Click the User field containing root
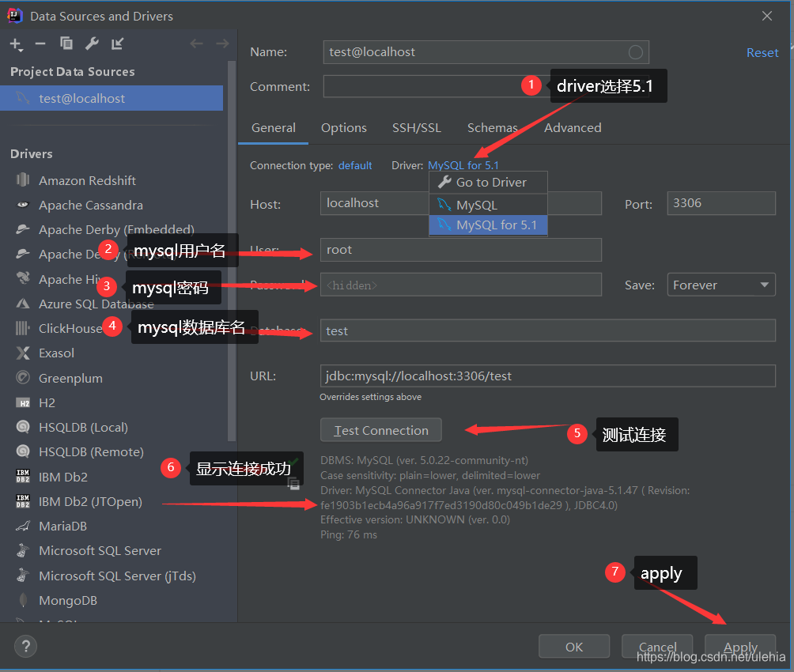The width and height of the screenshot is (794, 672). pos(461,250)
